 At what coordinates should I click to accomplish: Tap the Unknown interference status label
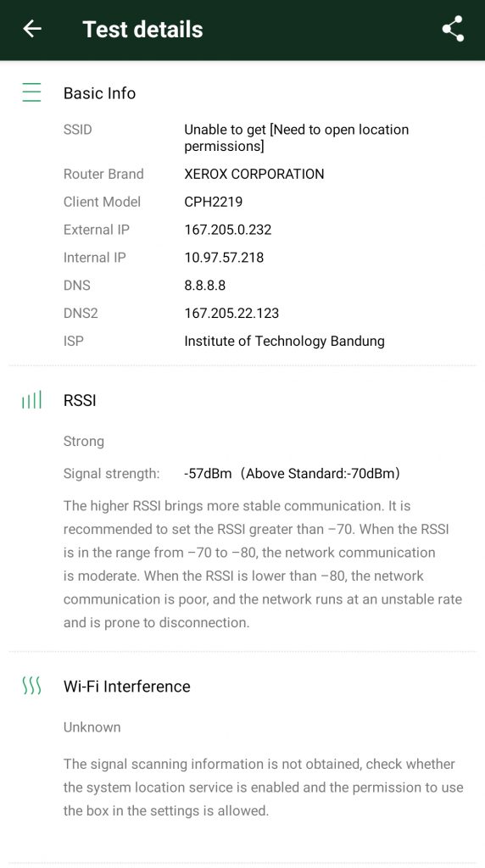pos(92,726)
